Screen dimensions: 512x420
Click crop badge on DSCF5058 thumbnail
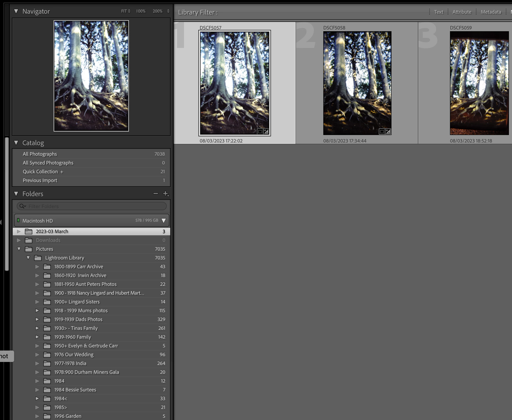(382, 131)
